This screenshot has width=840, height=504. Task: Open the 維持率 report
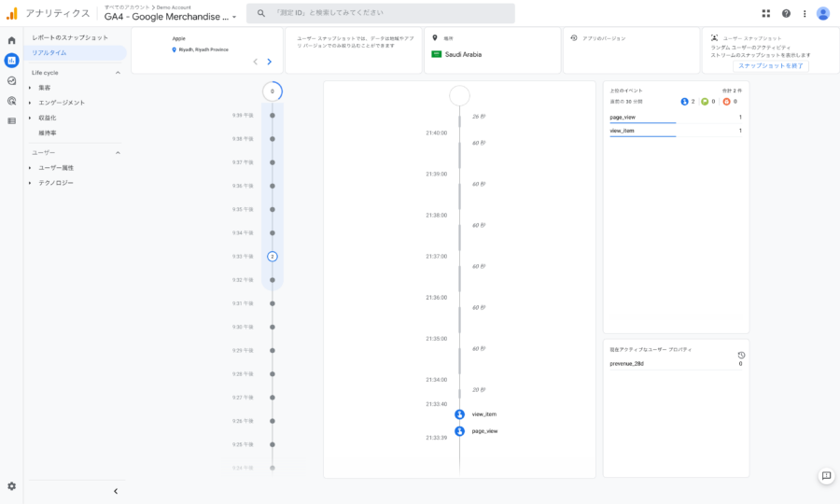click(x=48, y=133)
